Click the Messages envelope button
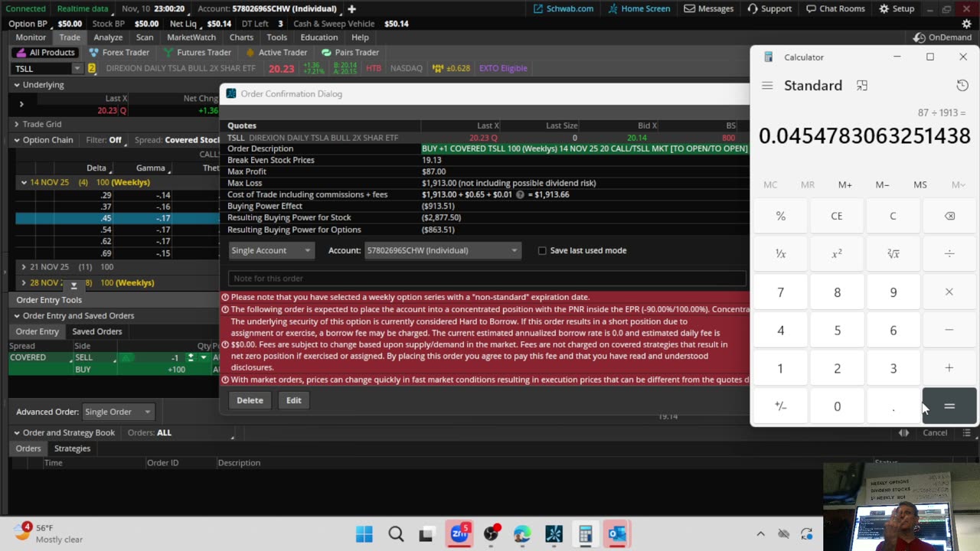 click(x=708, y=8)
